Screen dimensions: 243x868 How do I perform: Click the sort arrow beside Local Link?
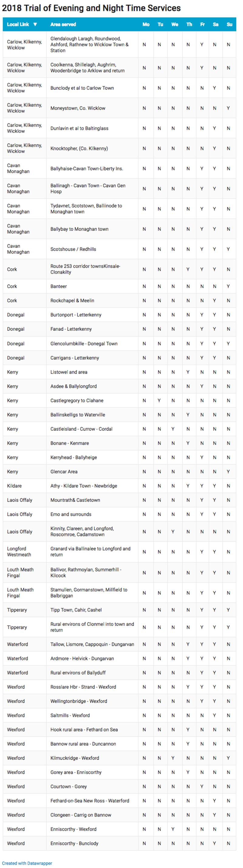[35, 25]
